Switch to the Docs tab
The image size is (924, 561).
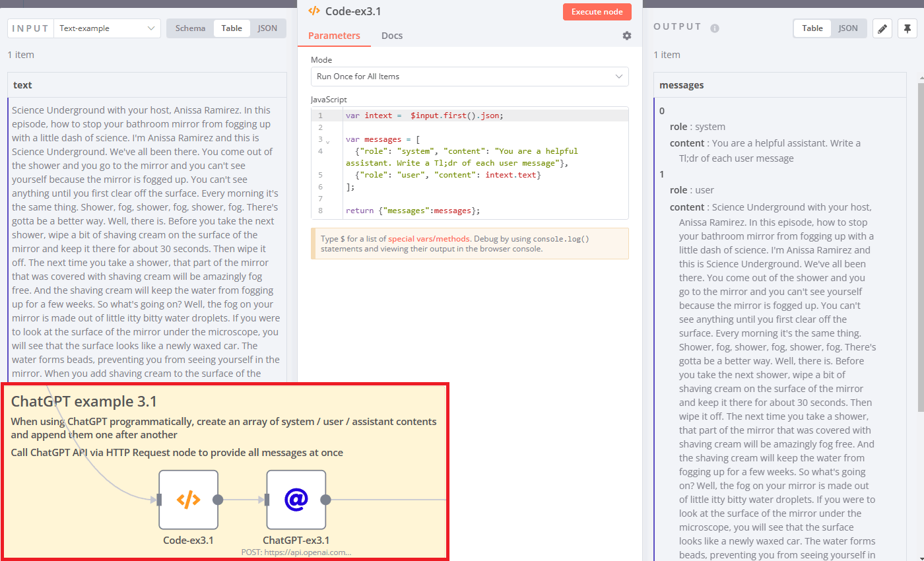pyautogui.click(x=392, y=36)
